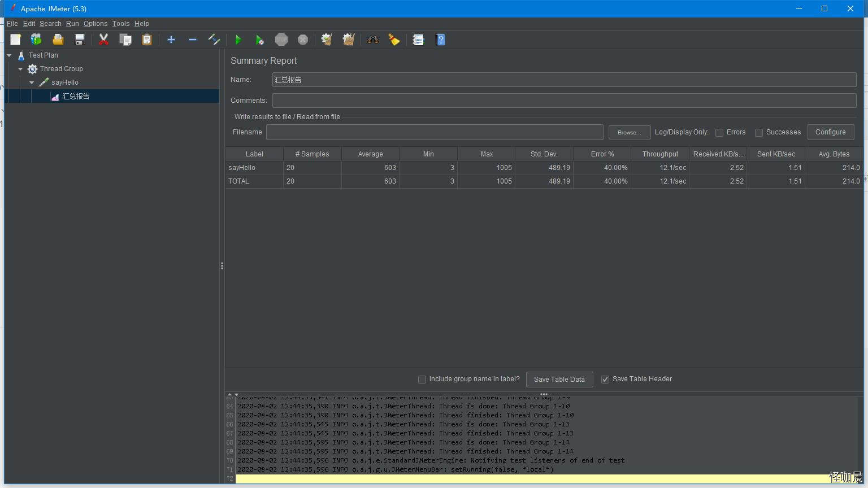Click the Save Table Data button

(559, 380)
